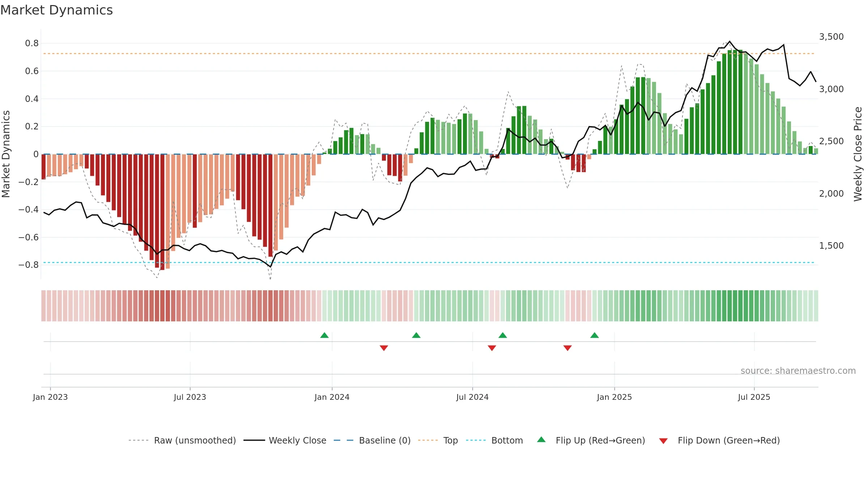Click the 2,500 price axis label

(x=831, y=141)
